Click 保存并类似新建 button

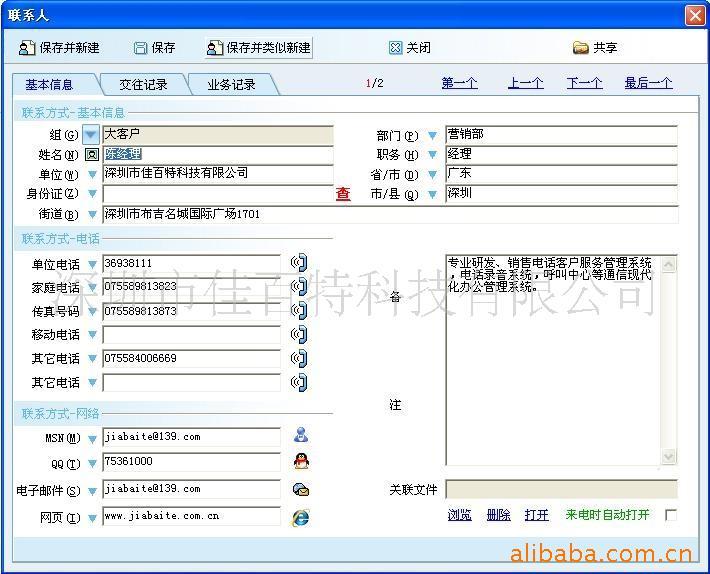[259, 48]
